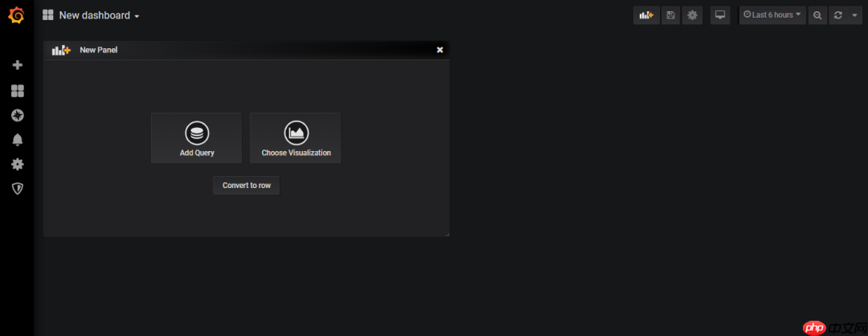
Task: Close the New Panel with X
Action: tap(440, 50)
